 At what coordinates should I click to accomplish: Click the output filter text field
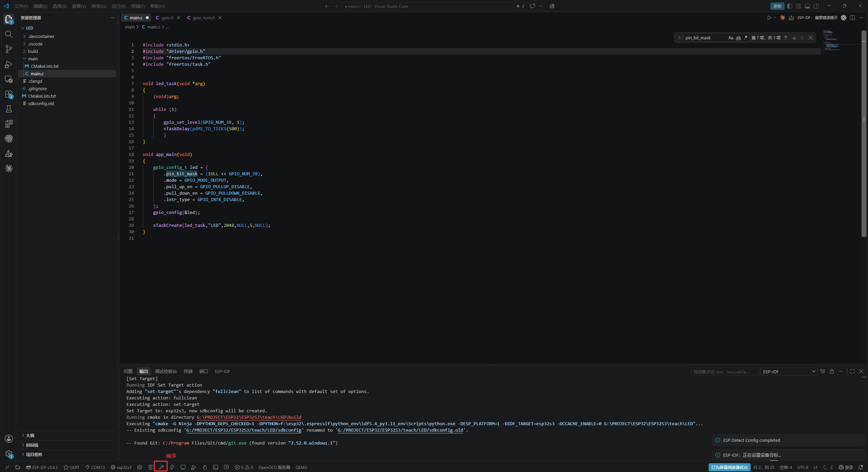click(x=724, y=372)
